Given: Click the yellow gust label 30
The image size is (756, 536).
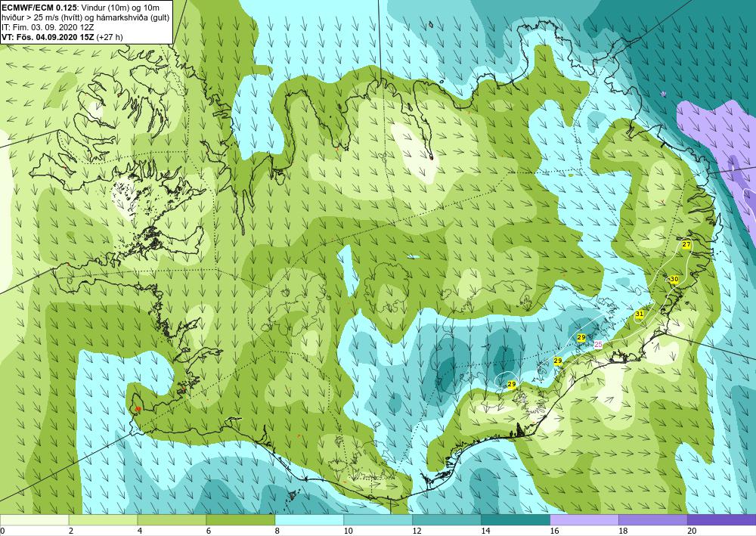Looking at the screenshot, I should (674, 279).
